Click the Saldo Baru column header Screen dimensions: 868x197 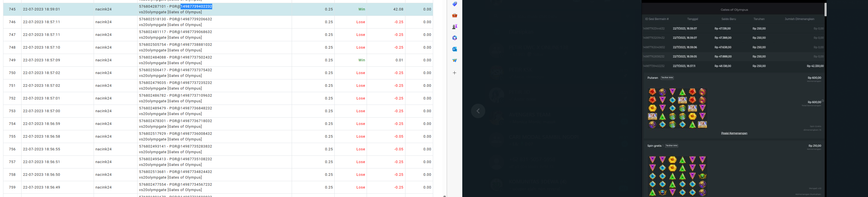[x=729, y=19]
